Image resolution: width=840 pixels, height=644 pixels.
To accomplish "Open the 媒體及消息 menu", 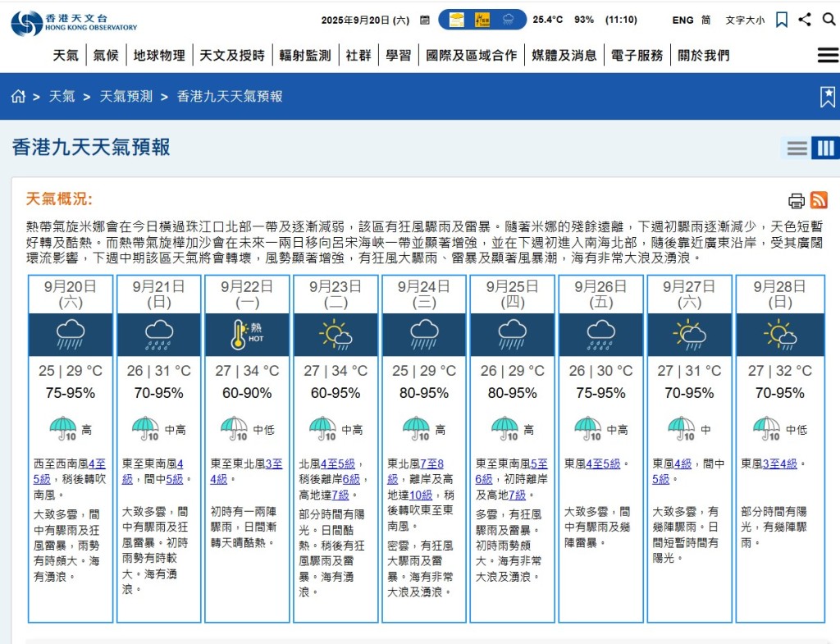I will [x=564, y=55].
